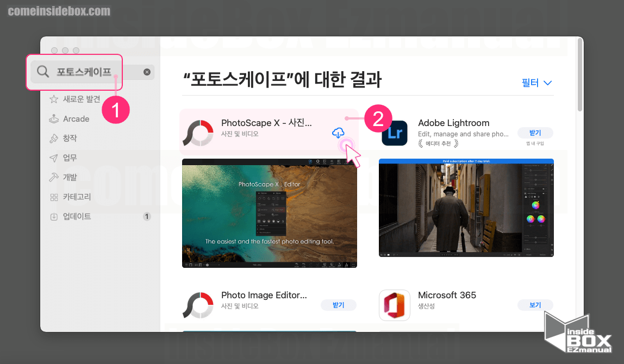Click the vertical scrollbar of the results
The width and height of the screenshot is (624, 364).
[x=580, y=75]
